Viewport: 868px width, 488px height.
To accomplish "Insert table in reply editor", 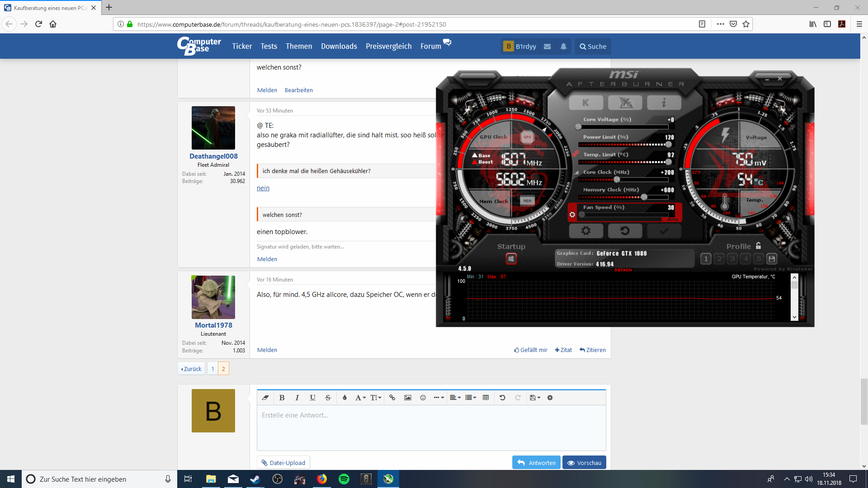I will pyautogui.click(x=486, y=398).
